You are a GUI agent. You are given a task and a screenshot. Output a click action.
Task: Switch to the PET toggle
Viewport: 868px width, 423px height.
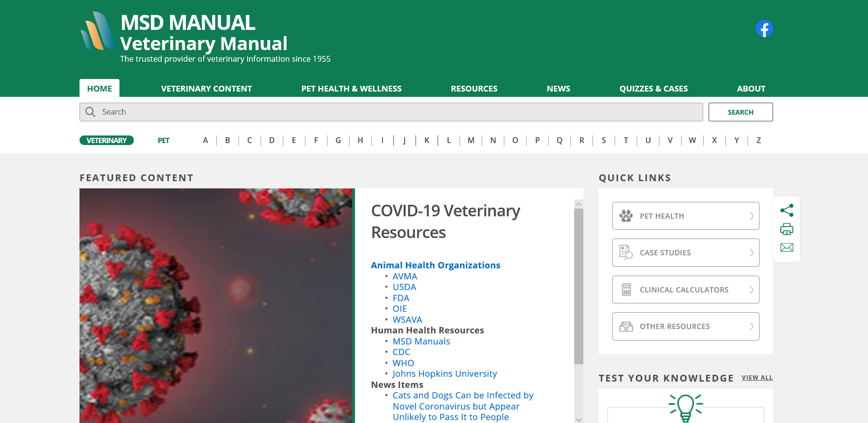[x=164, y=141]
